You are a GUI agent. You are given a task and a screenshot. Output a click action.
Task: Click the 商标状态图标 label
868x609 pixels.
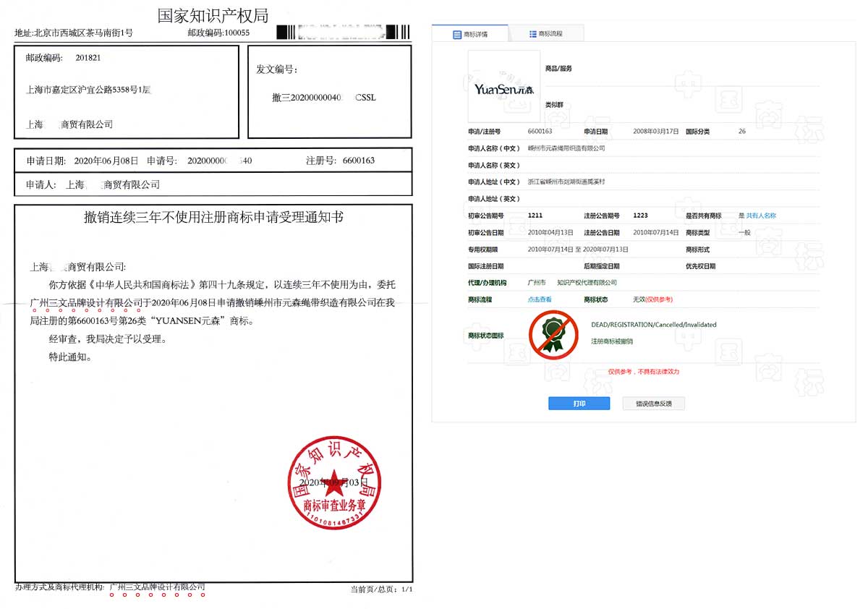point(486,336)
